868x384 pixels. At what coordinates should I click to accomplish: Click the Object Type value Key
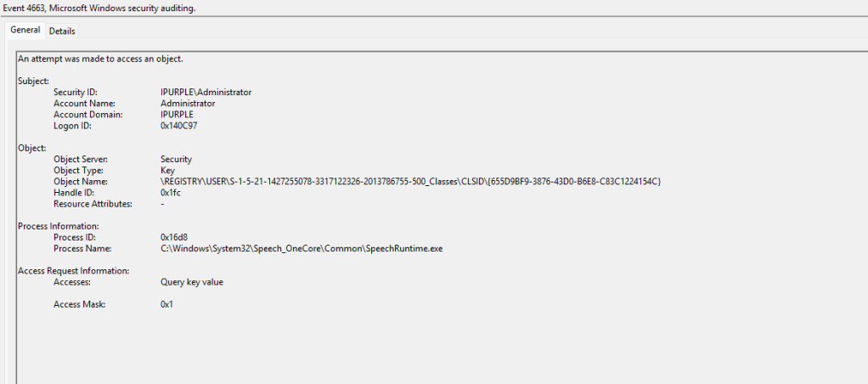point(167,170)
